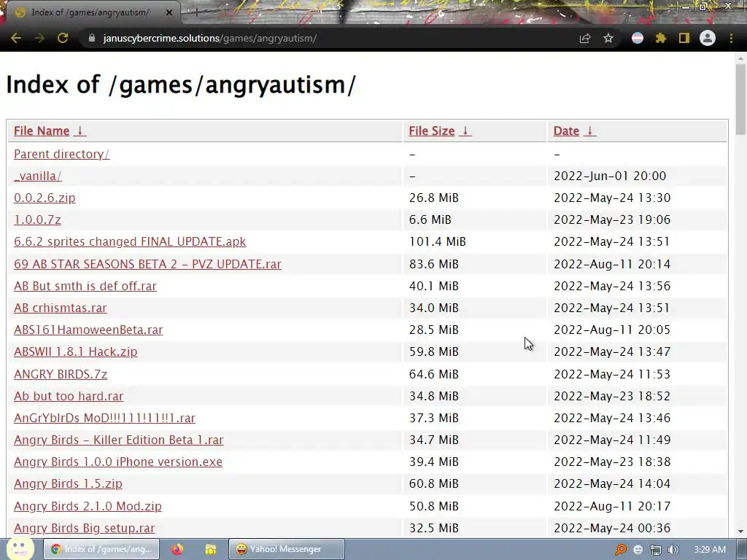Click the padlock site info icon
The width and height of the screenshot is (747, 560).
[x=92, y=38]
